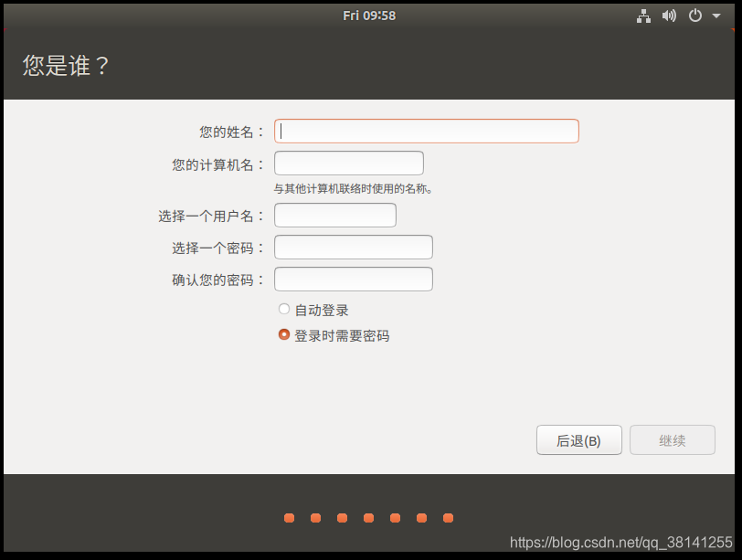This screenshot has height=560, width=742.
Task: Toggle the automatic login radio button
Action: 284,308
